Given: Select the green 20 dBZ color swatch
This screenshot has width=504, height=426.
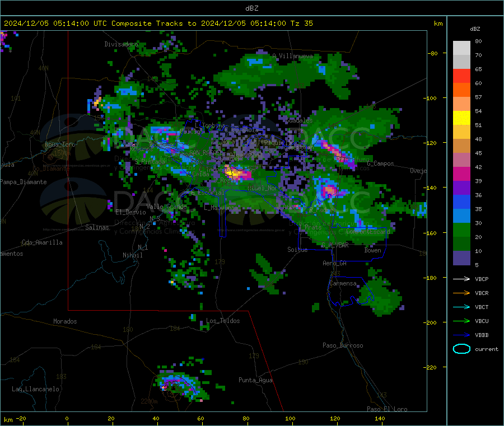Looking at the screenshot, I should pyautogui.click(x=461, y=230).
